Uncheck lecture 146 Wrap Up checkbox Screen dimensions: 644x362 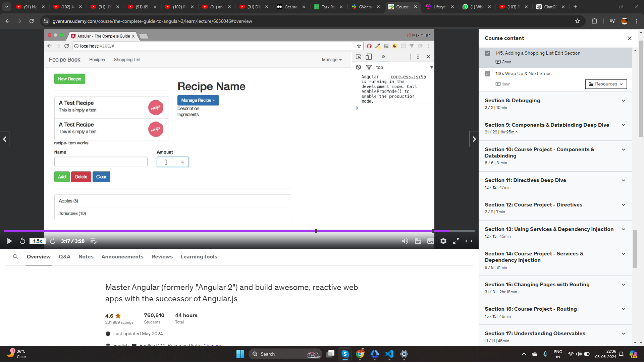(487, 74)
